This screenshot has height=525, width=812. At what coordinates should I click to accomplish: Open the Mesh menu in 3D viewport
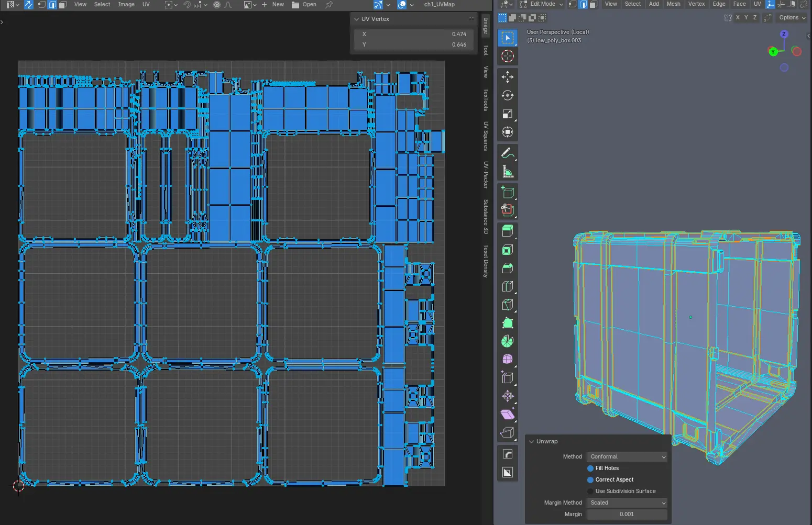pyautogui.click(x=673, y=4)
